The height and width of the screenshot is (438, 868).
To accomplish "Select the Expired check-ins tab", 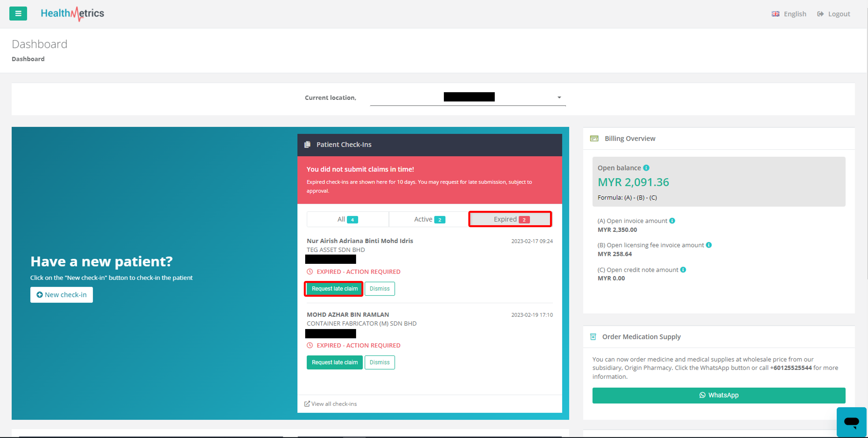I will coord(510,219).
